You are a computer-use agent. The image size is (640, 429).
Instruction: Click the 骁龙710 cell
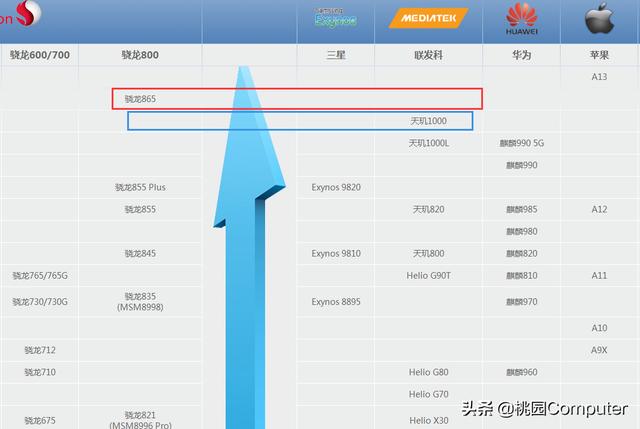coord(40,372)
